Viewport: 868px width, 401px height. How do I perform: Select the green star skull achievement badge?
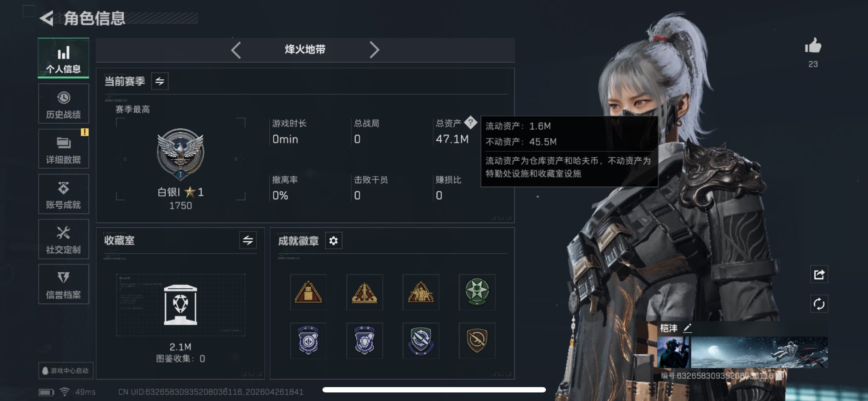tap(477, 292)
